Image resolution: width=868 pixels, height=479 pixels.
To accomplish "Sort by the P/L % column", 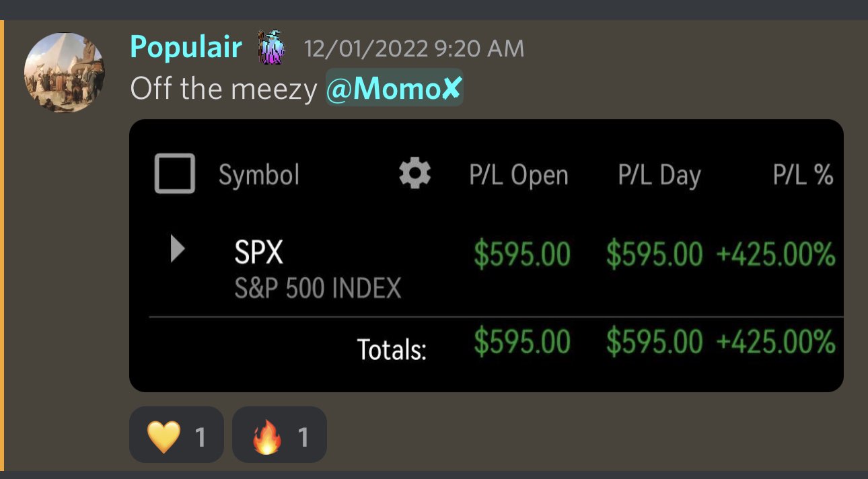I will pyautogui.click(x=803, y=176).
